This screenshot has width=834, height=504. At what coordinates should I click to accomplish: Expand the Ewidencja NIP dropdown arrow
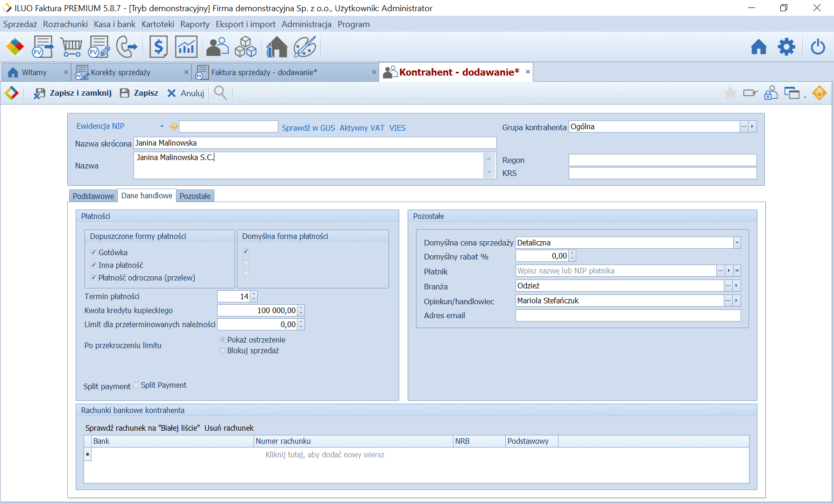coord(162,126)
